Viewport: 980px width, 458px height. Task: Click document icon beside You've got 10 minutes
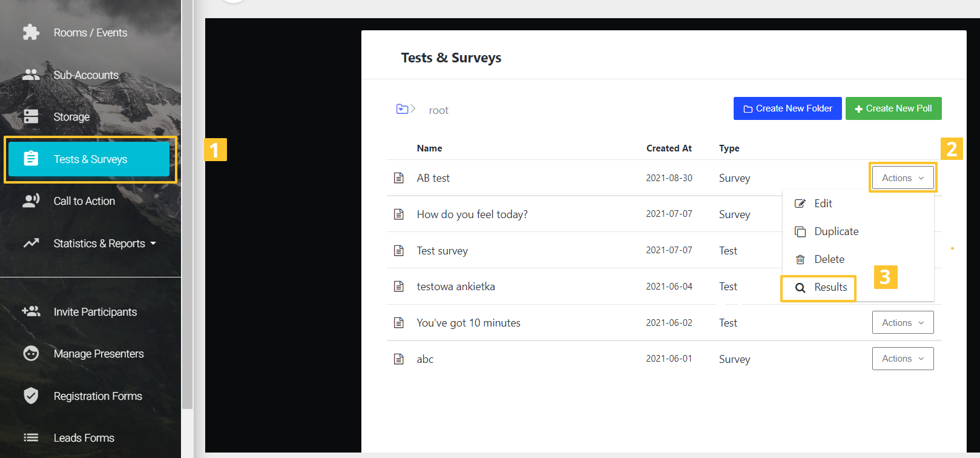pos(399,322)
